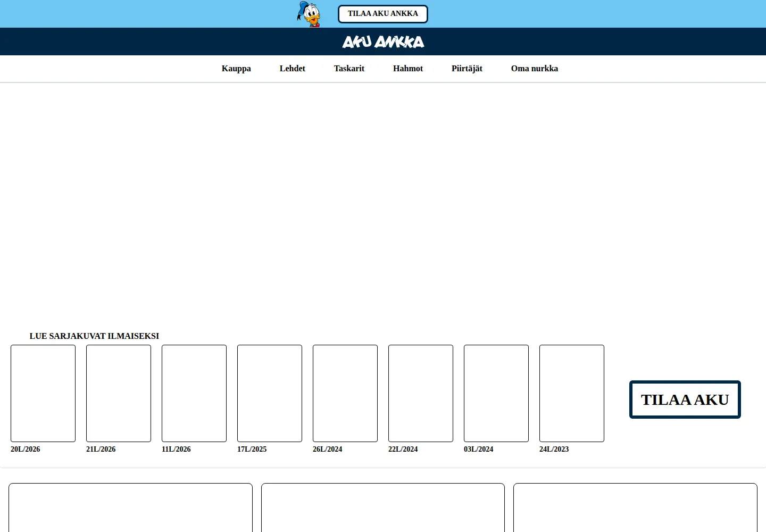The width and height of the screenshot is (766, 532).
Task: Open the 03L/2024 comic thumbnail
Action: (496, 393)
